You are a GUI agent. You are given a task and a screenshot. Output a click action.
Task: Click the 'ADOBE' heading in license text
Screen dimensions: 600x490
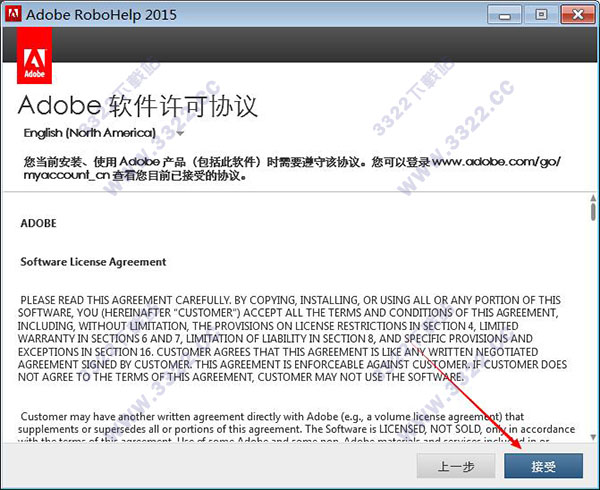pos(38,223)
